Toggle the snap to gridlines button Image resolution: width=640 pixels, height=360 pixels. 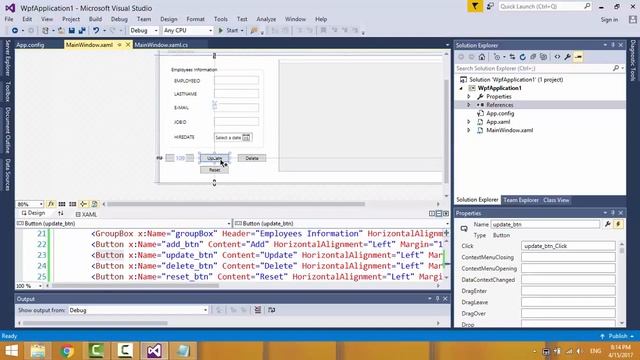point(73,204)
